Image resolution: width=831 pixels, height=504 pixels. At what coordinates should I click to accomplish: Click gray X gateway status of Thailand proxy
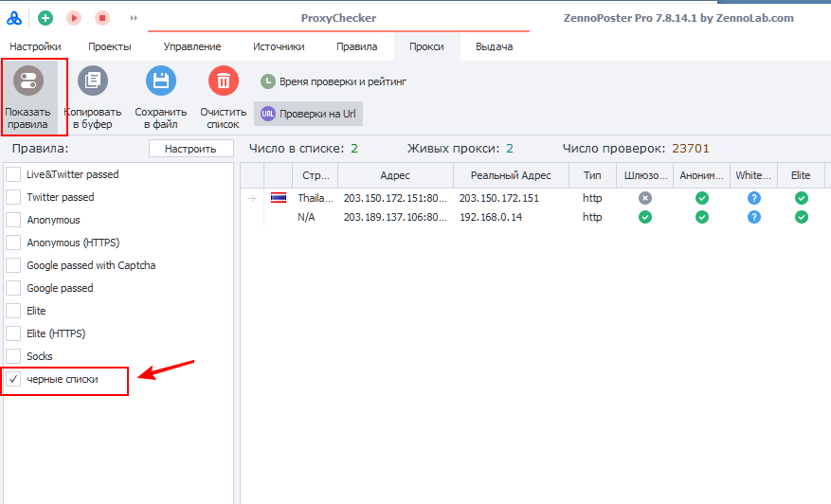pyautogui.click(x=645, y=198)
